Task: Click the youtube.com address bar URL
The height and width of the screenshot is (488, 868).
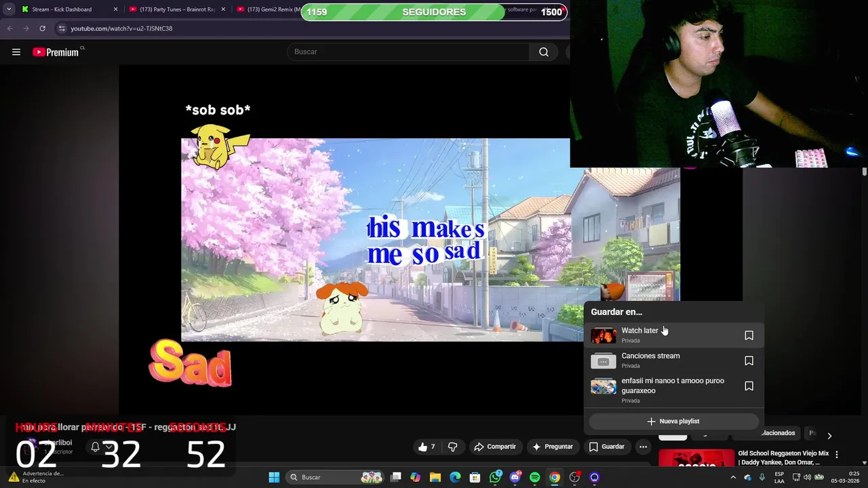Action: point(121,28)
